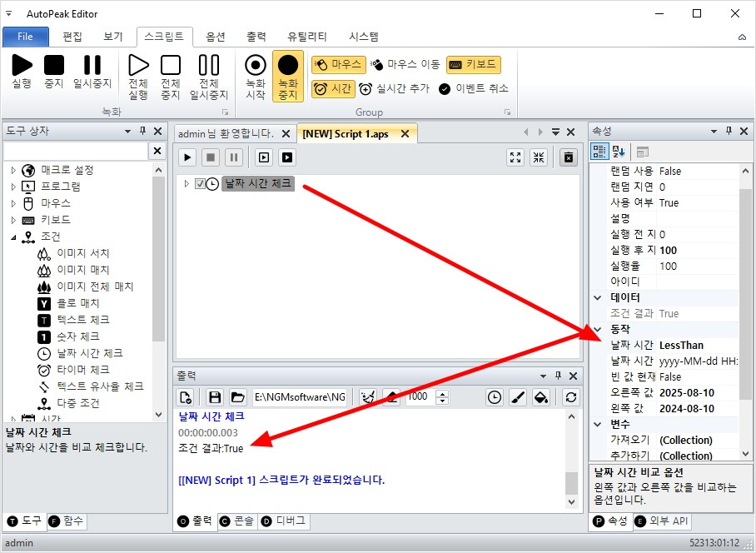
Task: Select 텍스트 체크 tool
Action: pos(74,320)
